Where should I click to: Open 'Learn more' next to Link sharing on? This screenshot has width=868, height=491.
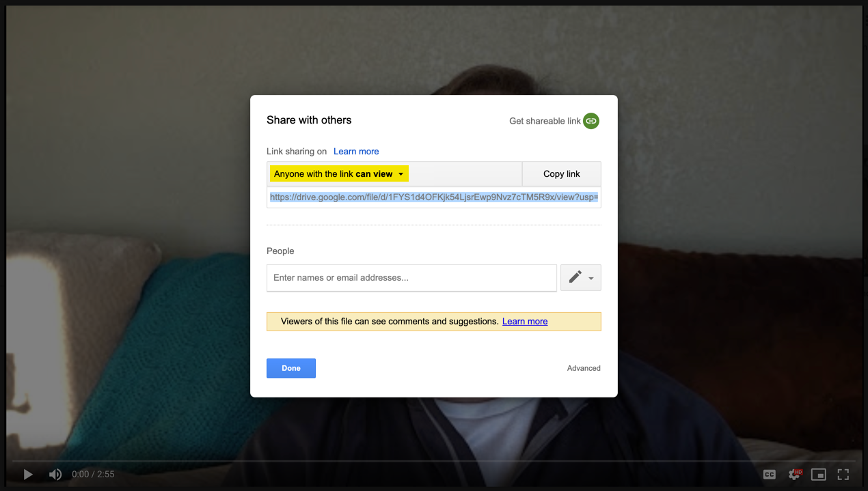(x=356, y=152)
